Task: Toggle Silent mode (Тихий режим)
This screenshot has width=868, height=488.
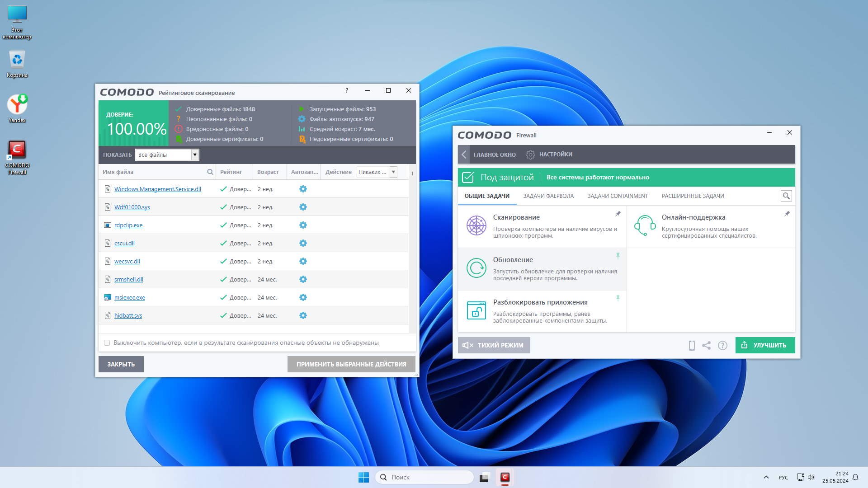Action: tap(494, 345)
